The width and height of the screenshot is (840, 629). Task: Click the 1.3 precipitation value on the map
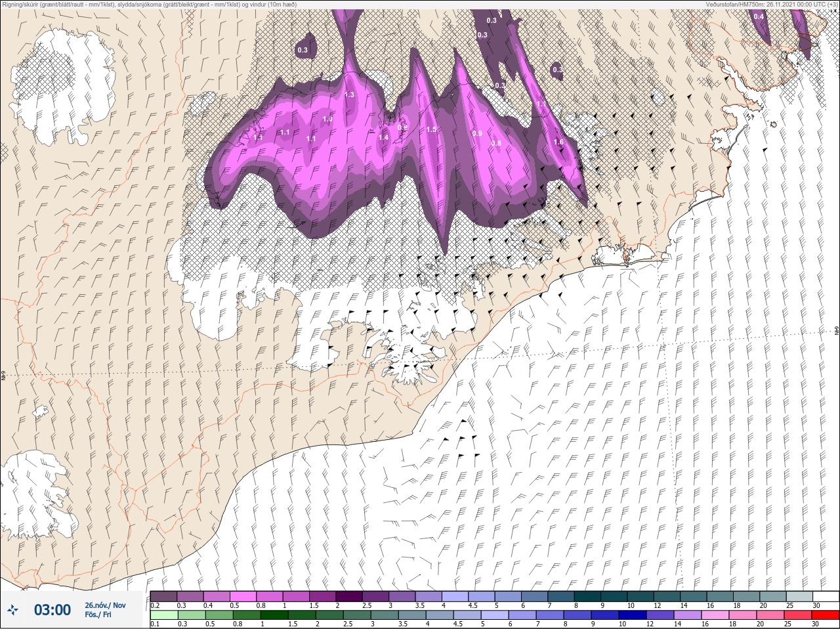coord(349,95)
